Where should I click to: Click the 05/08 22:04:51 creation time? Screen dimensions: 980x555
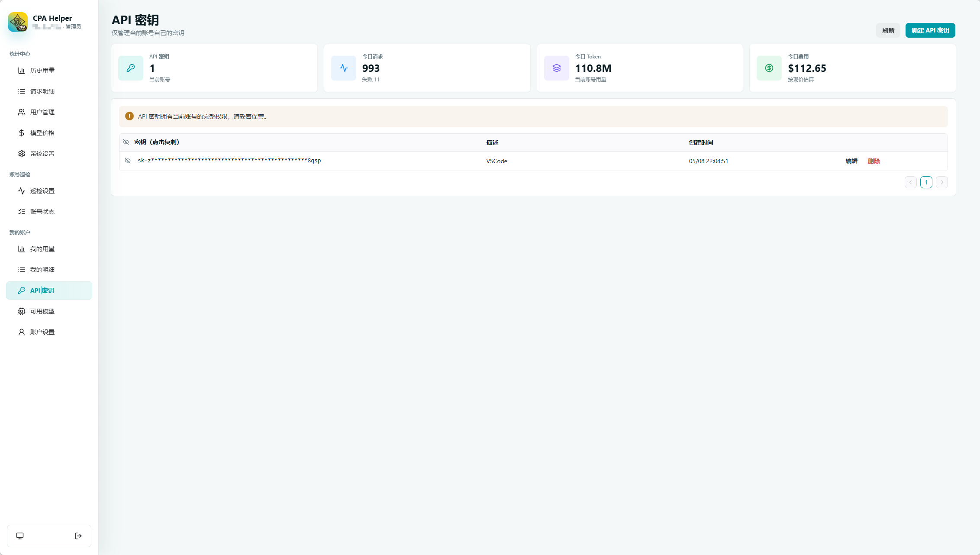709,161
